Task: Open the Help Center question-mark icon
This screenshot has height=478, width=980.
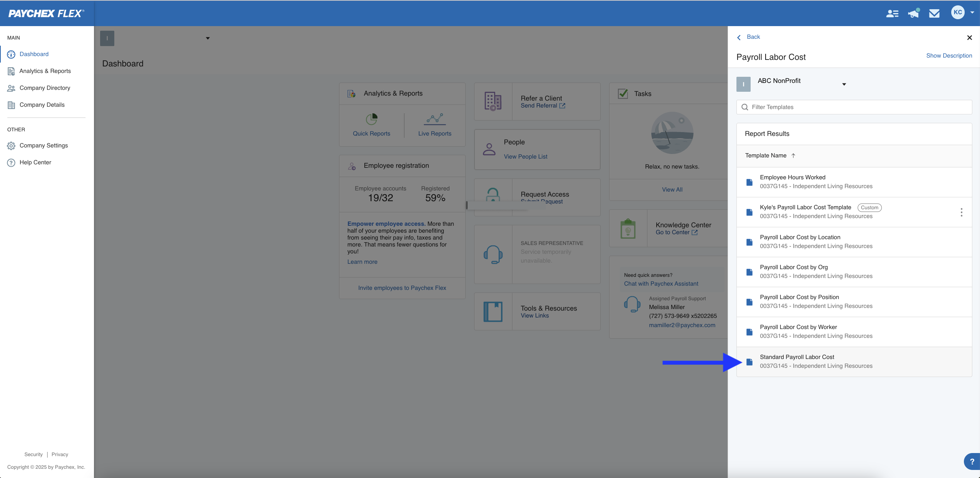Action: [10, 162]
